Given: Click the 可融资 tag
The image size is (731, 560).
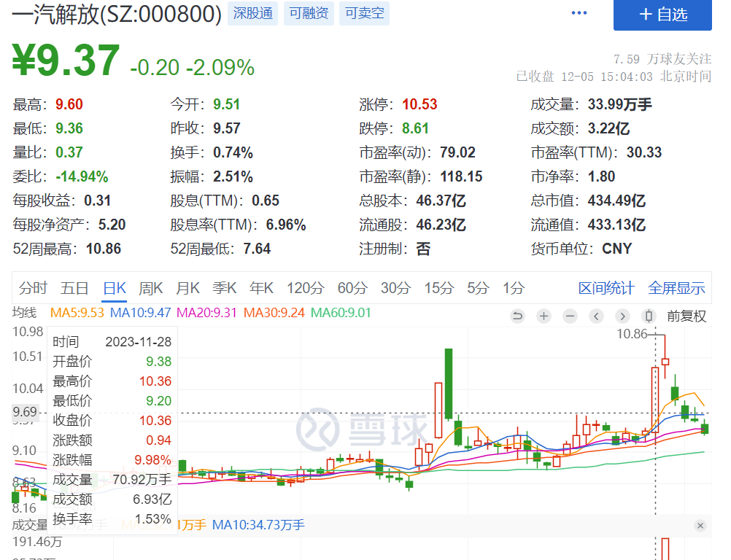Looking at the screenshot, I should 309,13.
